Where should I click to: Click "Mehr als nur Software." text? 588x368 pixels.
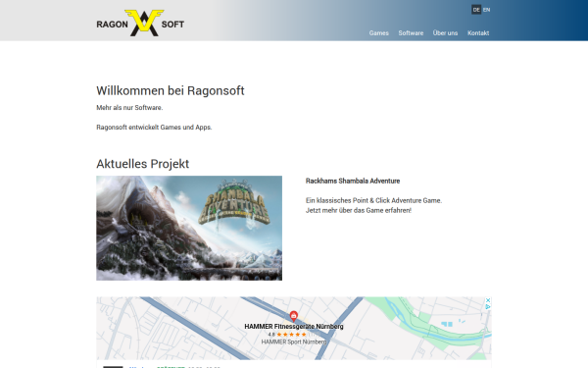tap(129, 107)
